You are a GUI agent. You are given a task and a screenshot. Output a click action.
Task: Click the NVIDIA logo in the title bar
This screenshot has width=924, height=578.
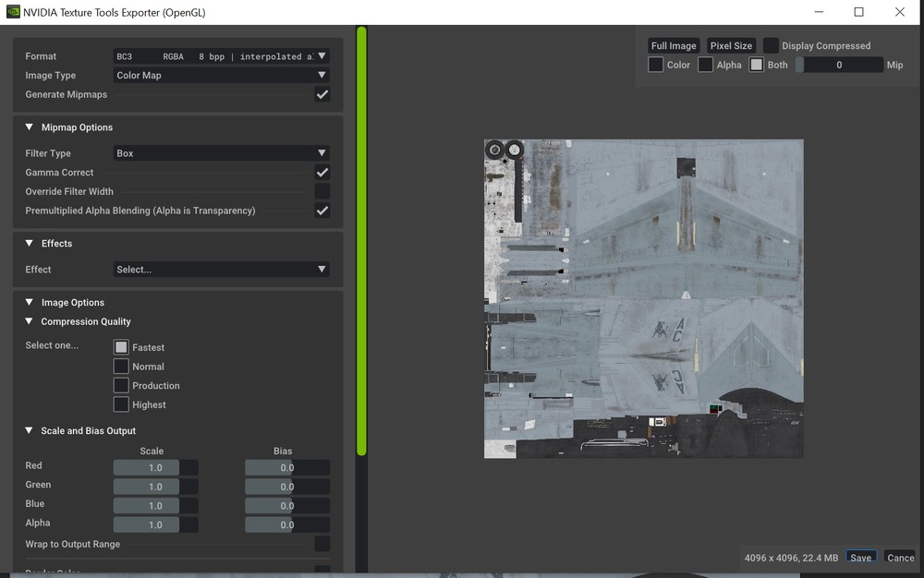pyautogui.click(x=13, y=12)
